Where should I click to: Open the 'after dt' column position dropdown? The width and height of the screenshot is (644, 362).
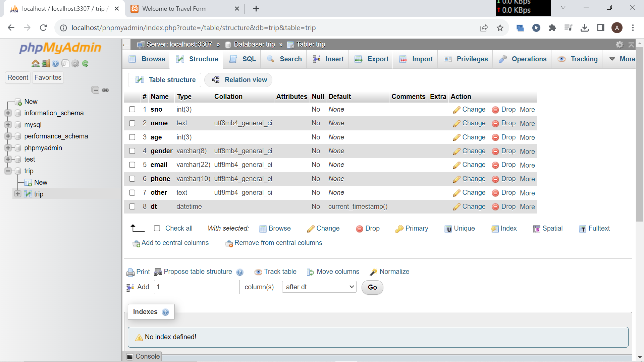tap(319, 287)
